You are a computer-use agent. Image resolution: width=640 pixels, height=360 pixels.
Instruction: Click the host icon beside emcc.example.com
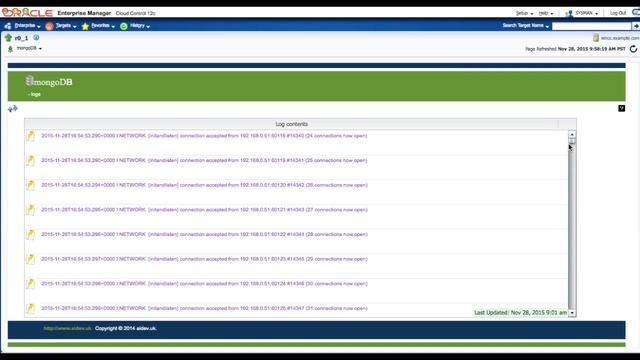[x=596, y=38]
